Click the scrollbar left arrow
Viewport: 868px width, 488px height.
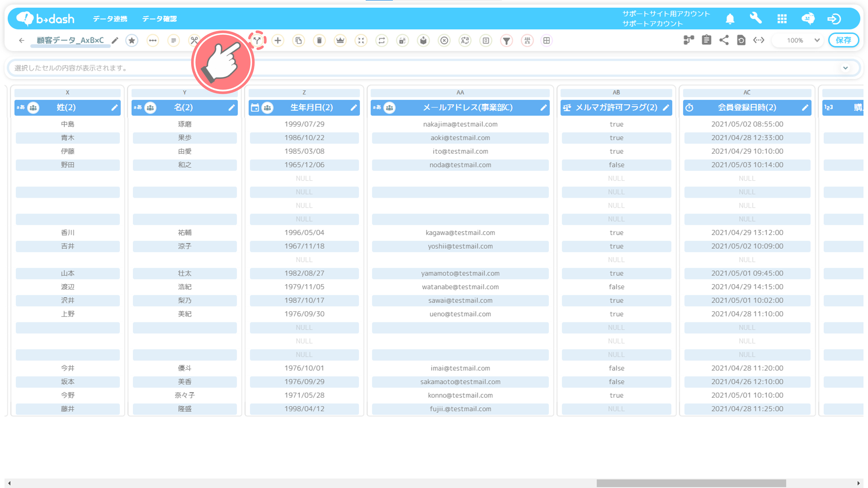tap(9, 483)
